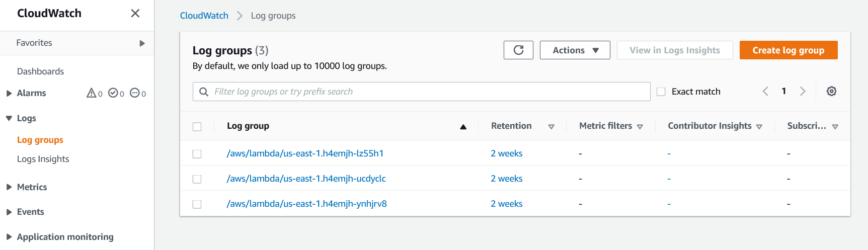Click the OK alarms checkmark icon
Image resolution: width=868 pixels, height=250 pixels.
[x=113, y=93]
